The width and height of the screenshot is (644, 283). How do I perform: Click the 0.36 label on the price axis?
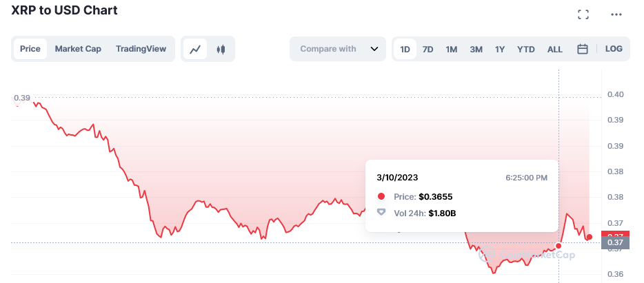coord(615,273)
